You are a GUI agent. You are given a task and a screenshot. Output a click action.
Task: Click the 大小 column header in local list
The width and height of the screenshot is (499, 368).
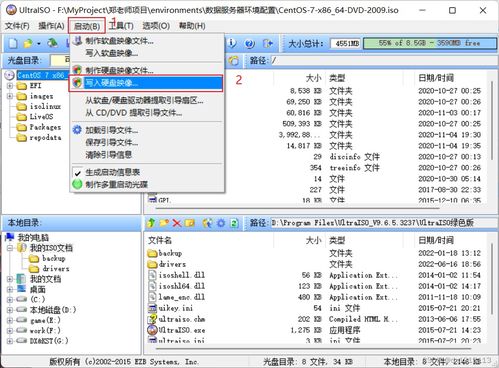313,240
